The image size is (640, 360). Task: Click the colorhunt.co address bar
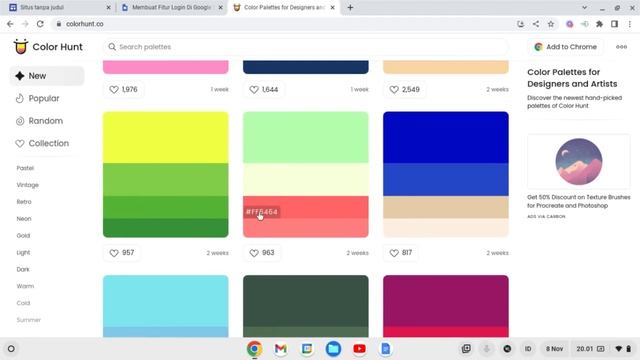click(x=282, y=24)
